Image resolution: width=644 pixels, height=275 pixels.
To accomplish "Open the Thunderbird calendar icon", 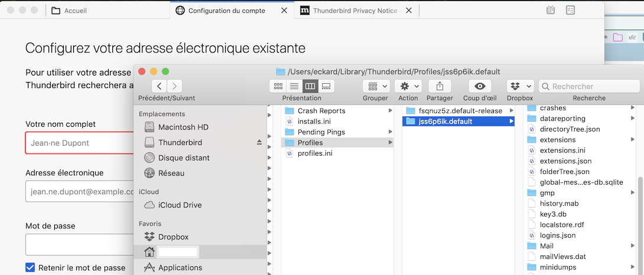I will click(x=550, y=10).
